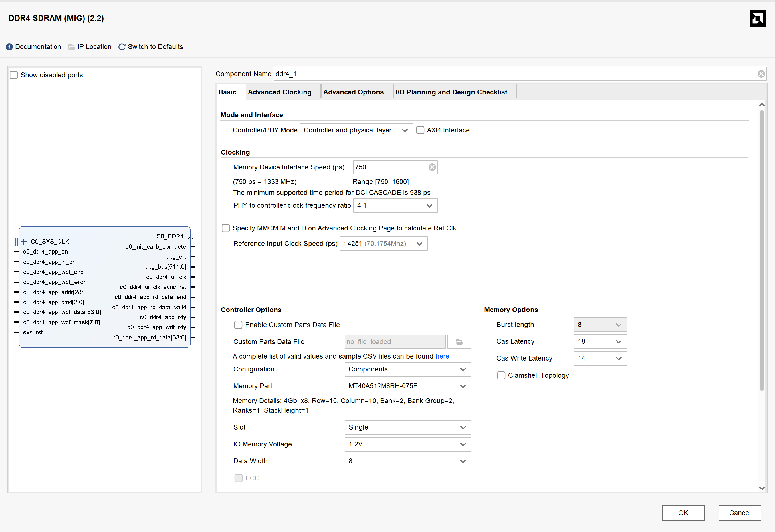Click the c0_ddr4_app_rd_data[63:0] port label
Screen dimensions: 775x532
coord(150,337)
